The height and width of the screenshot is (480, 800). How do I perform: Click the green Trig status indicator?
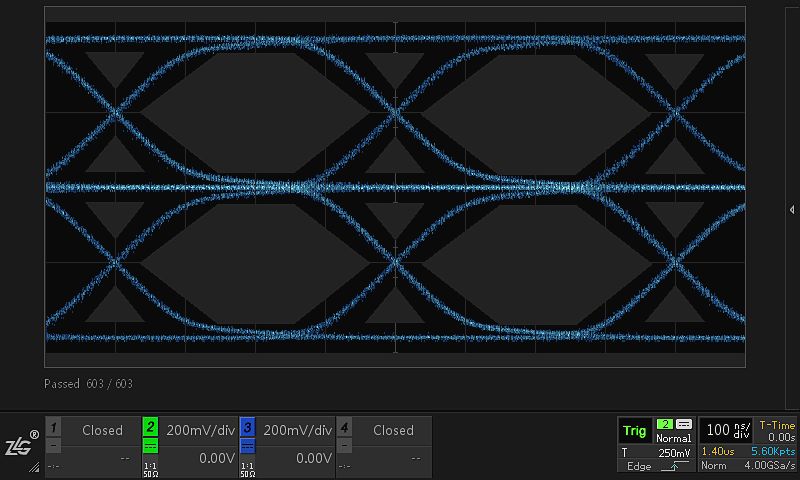click(635, 431)
